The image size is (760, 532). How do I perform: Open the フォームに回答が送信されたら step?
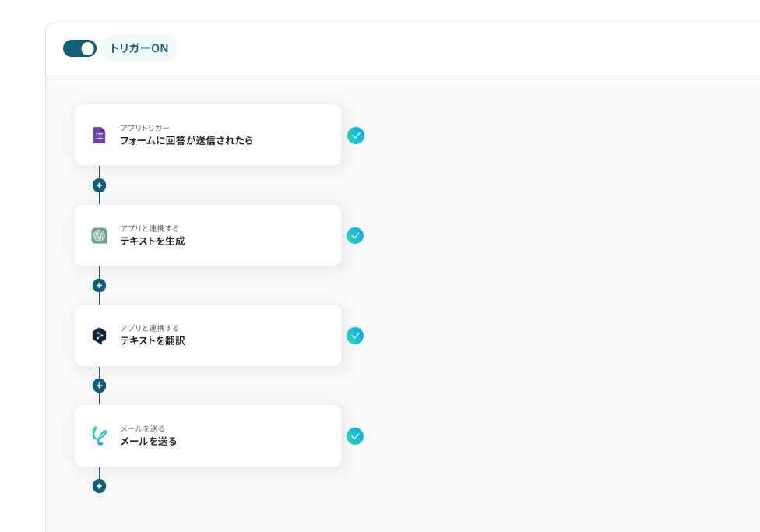208,135
